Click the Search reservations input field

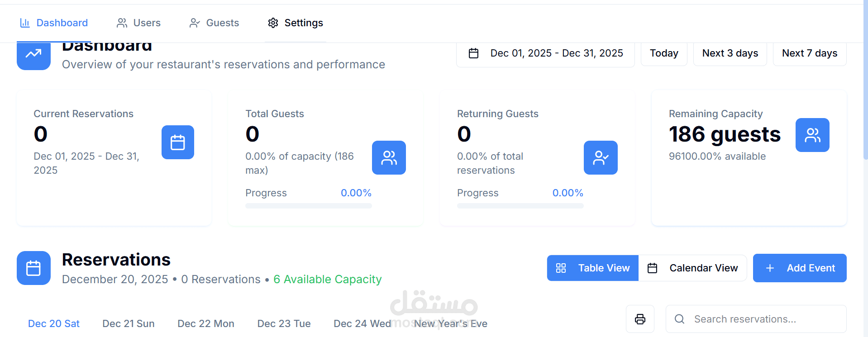tap(756, 319)
